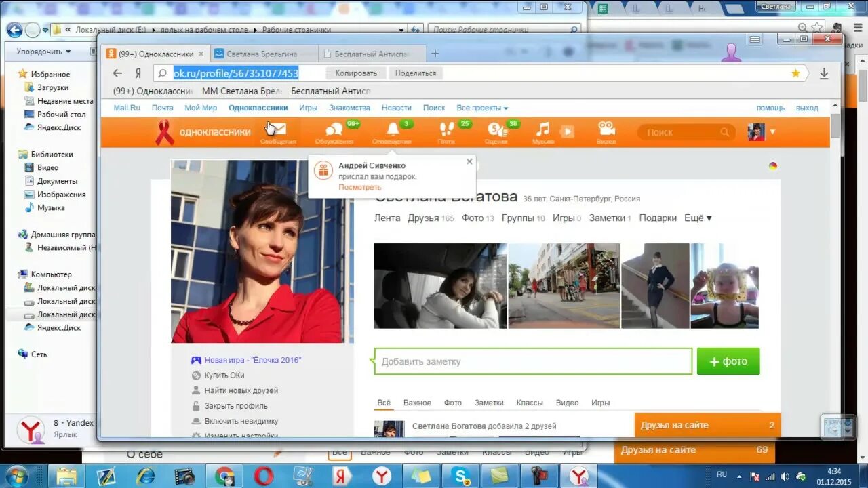The height and width of the screenshot is (488, 868).
Task: Open Видео via the camera icon
Action: click(x=605, y=129)
